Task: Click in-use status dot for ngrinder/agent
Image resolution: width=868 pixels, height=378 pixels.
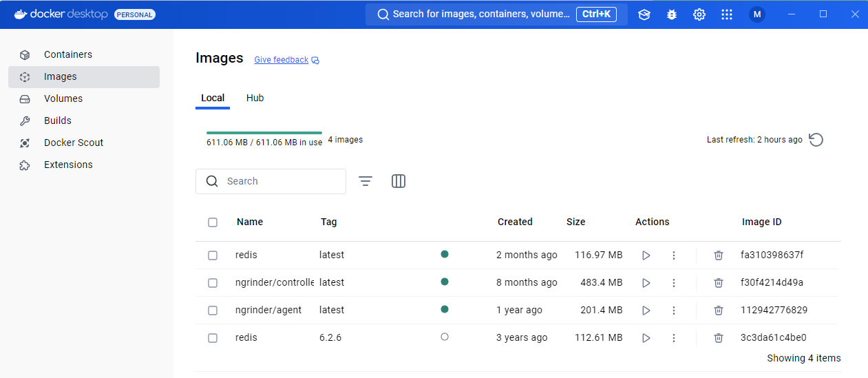Action: (445, 309)
